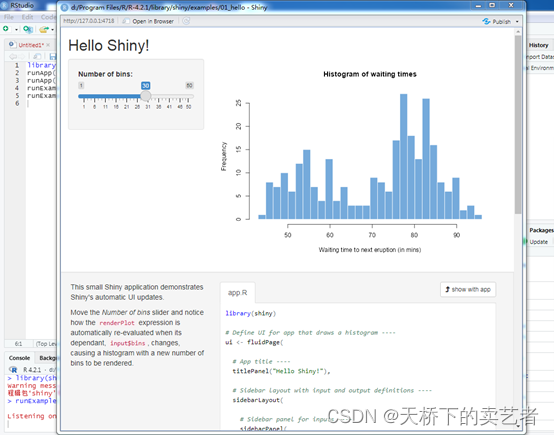
Task: Click the Waiting time to next eruption axis label
Action: coord(370,250)
